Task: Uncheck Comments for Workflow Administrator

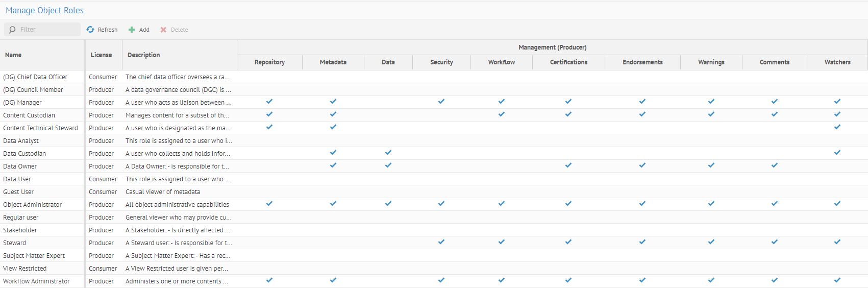Action: (x=775, y=280)
